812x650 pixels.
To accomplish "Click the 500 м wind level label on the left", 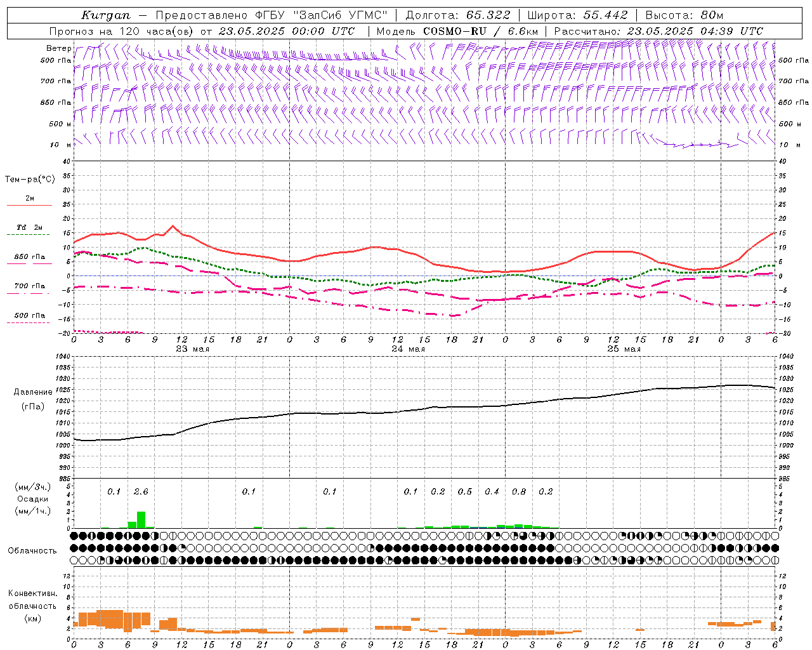I will pos(60,124).
